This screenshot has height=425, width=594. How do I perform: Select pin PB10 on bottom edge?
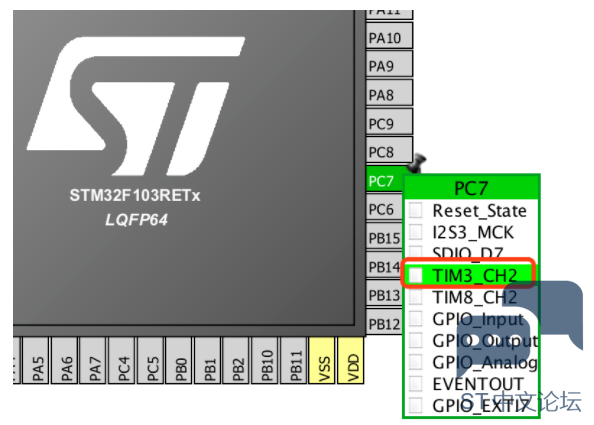[x=264, y=360]
